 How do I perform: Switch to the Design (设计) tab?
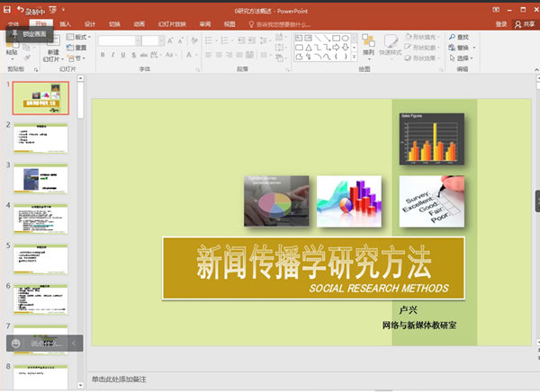point(90,24)
